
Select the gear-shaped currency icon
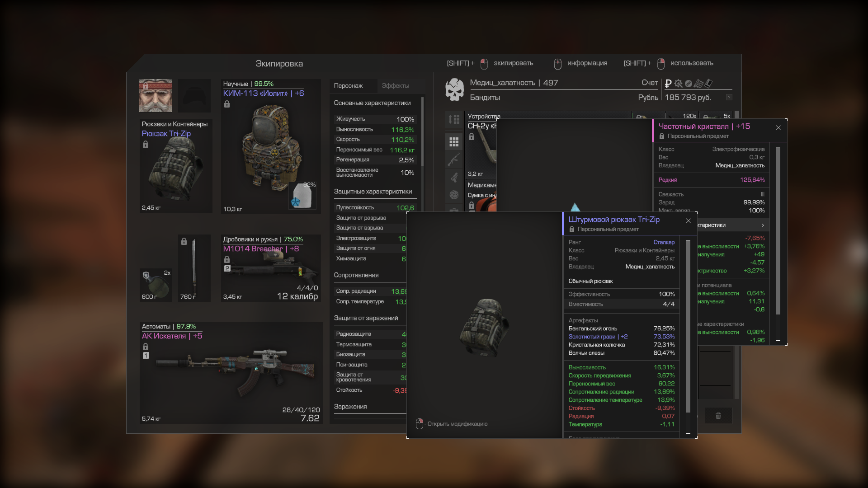tap(678, 84)
